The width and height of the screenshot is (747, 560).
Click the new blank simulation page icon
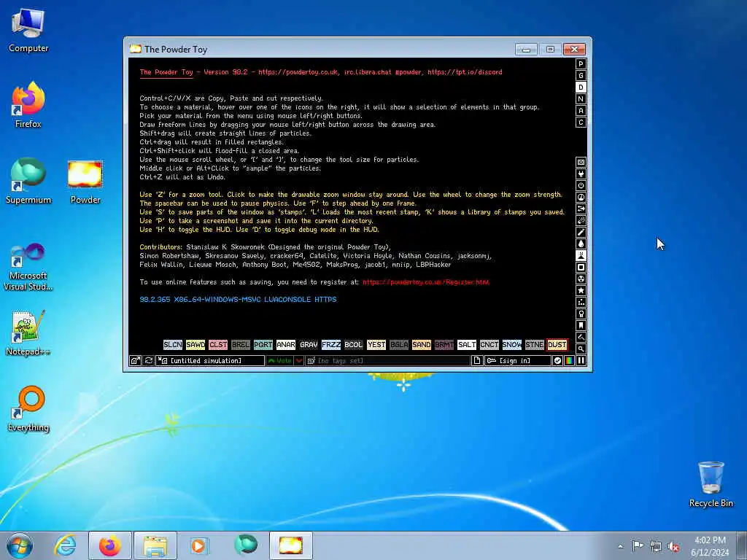pyautogui.click(x=477, y=361)
